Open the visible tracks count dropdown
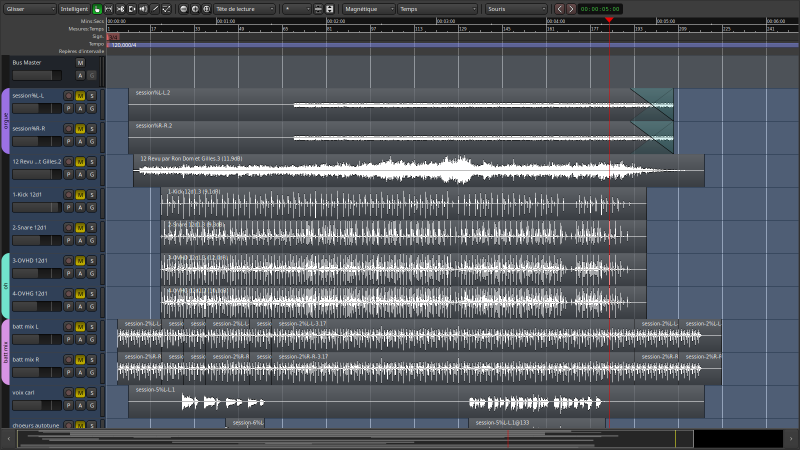 (x=296, y=9)
